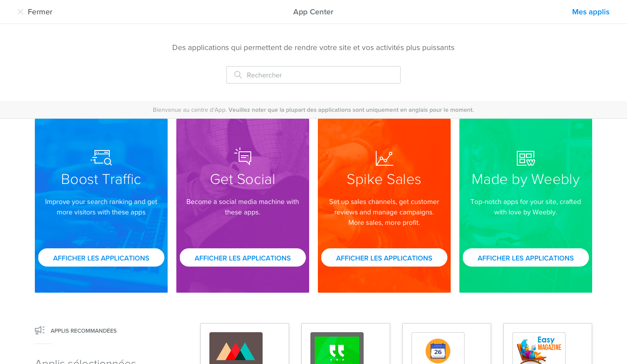Show applications under Made by Weebly
The height and width of the screenshot is (364, 627).
tap(526, 257)
